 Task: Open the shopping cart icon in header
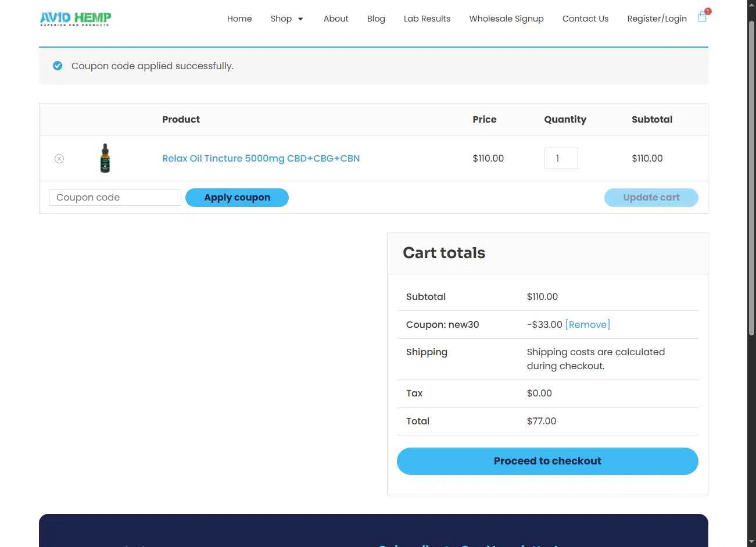(x=703, y=17)
